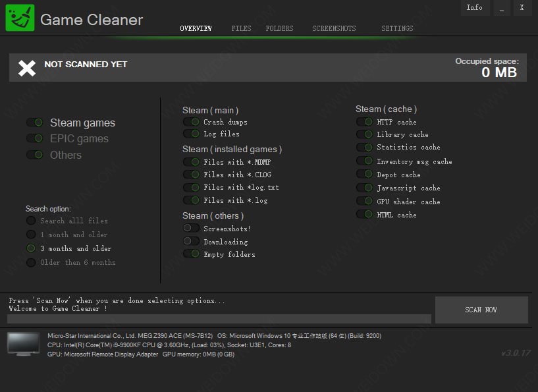This screenshot has width=538, height=392.
Task: Open the FOLDERS tab
Action: 279,28
